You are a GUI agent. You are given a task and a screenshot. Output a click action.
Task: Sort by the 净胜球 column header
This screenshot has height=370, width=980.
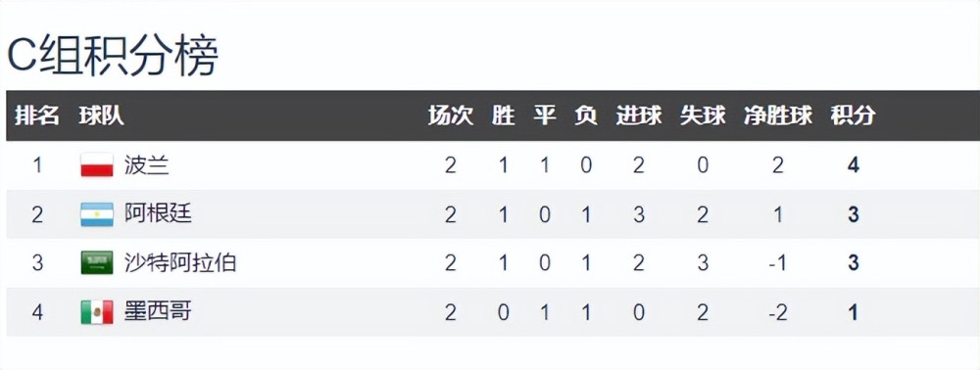[778, 116]
